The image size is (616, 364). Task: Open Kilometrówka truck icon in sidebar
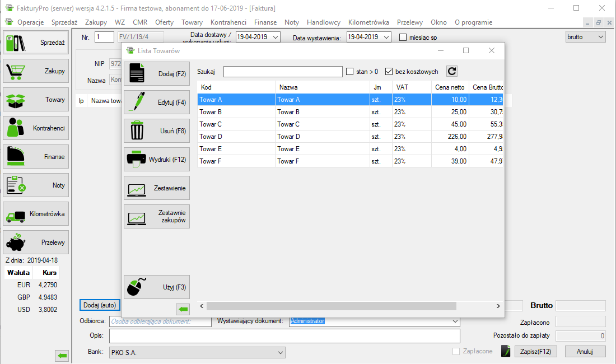16,214
